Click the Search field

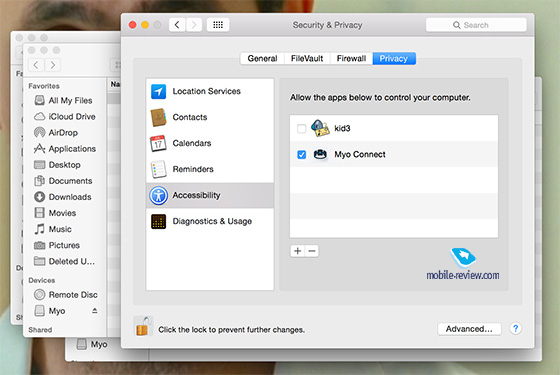476,25
